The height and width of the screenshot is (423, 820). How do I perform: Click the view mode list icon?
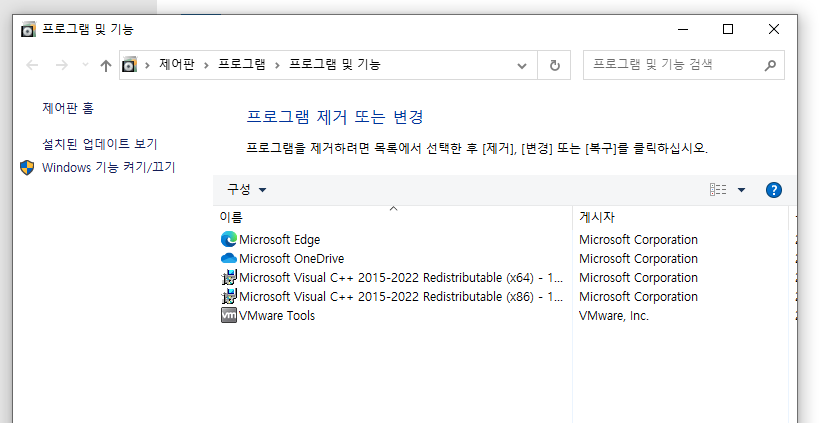click(718, 190)
